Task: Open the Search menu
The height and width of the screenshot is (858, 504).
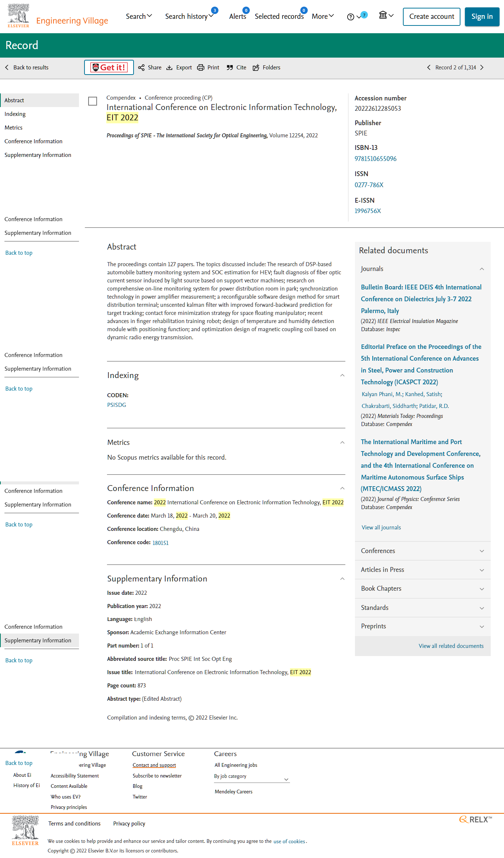Action: (x=139, y=16)
